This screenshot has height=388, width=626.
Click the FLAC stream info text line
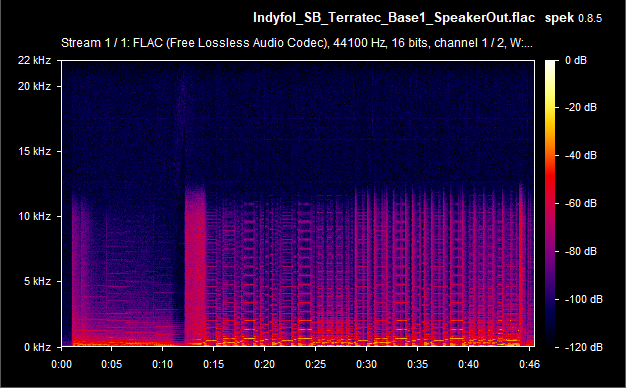point(297,43)
